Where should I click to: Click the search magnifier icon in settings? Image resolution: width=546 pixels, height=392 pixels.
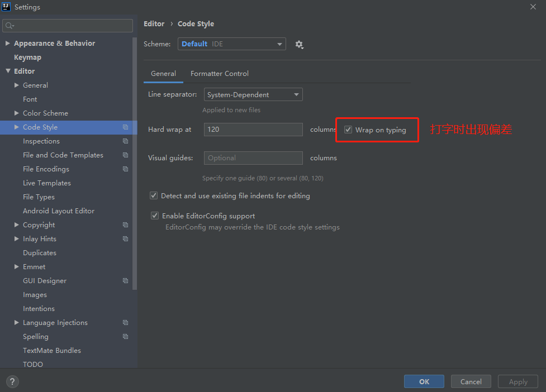click(10, 26)
